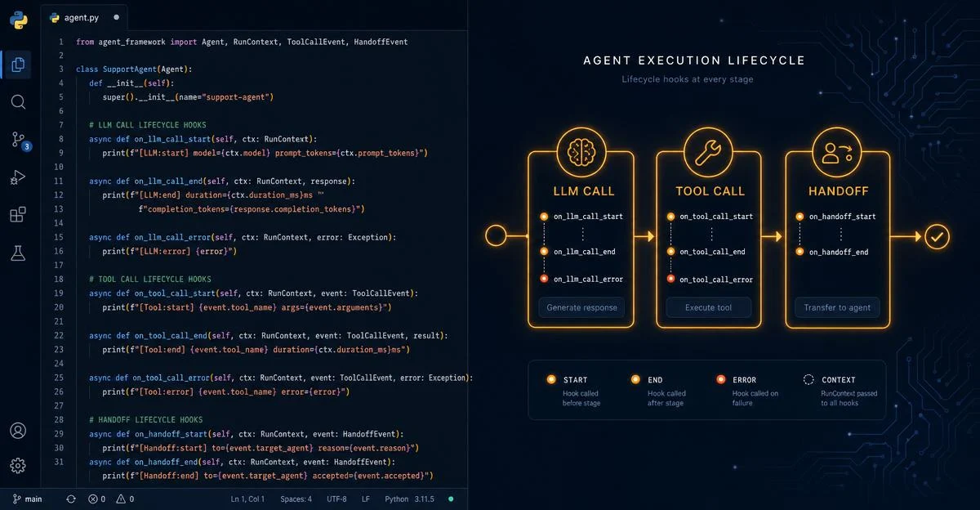Click the Generate response button

pos(581,307)
